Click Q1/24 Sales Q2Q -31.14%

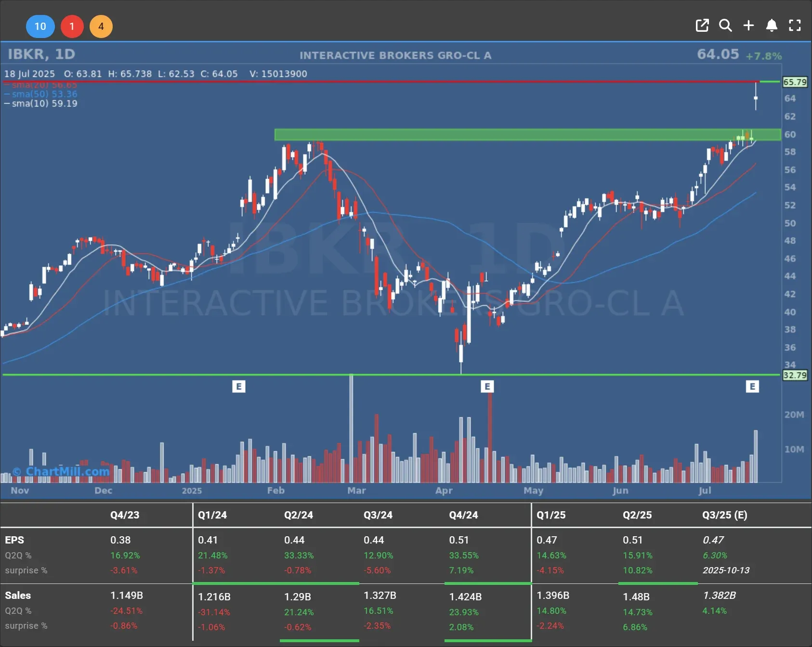tap(214, 612)
